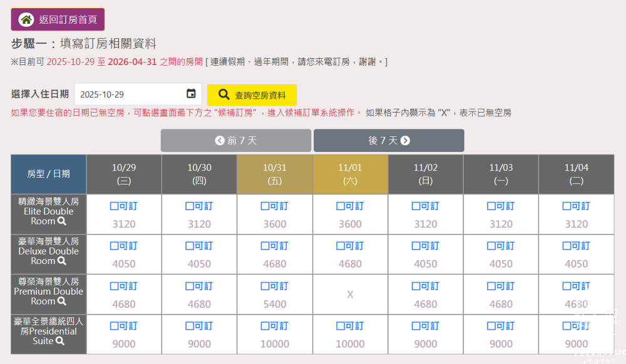Click the left arrow icon on 前7天 button
This screenshot has width=626, height=364.
click(220, 141)
